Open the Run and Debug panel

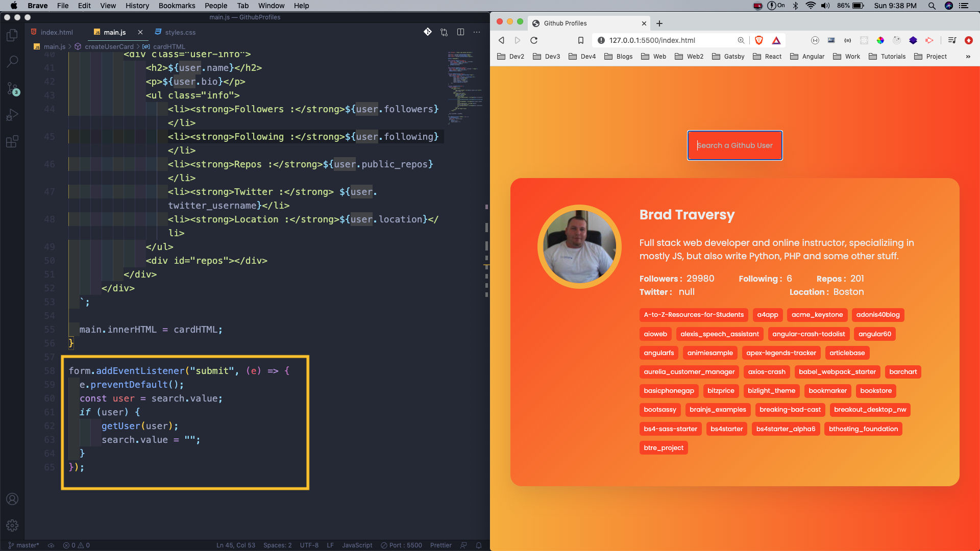[x=12, y=115]
